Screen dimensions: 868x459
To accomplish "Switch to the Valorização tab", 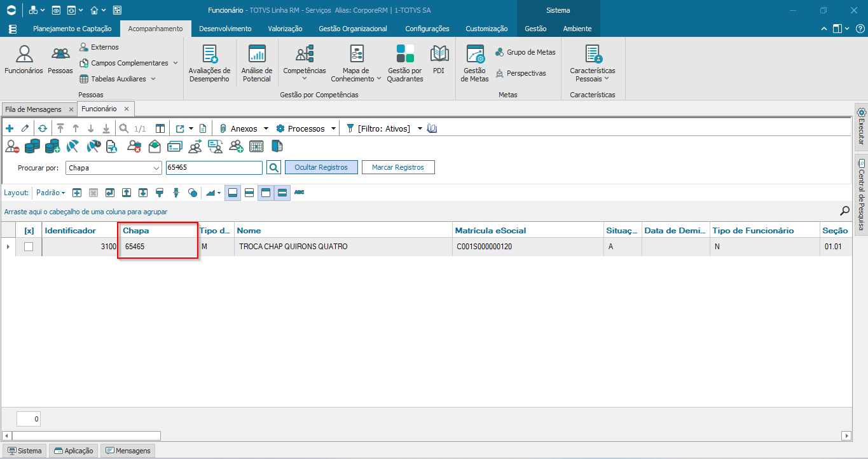I will coord(285,29).
